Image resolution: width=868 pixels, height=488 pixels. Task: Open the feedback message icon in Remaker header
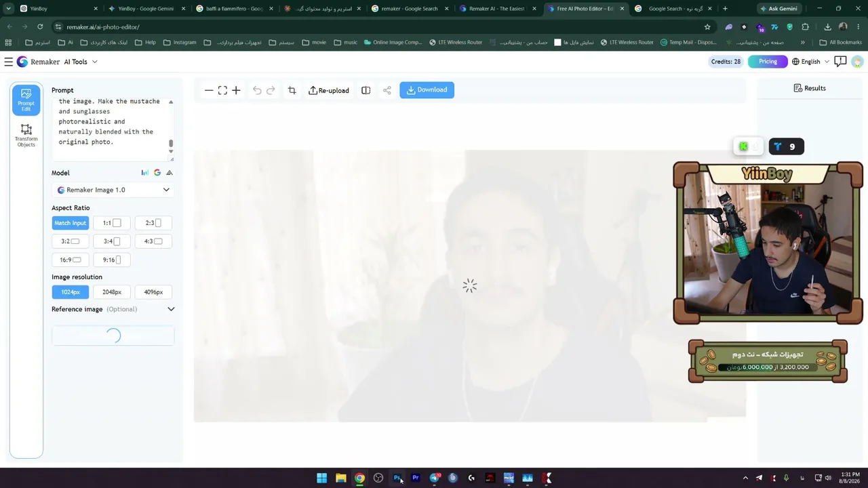coord(840,62)
